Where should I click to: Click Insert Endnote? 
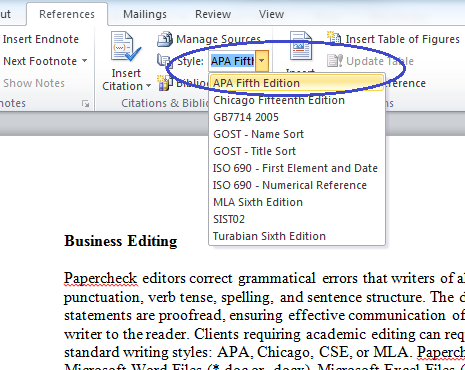coord(41,39)
